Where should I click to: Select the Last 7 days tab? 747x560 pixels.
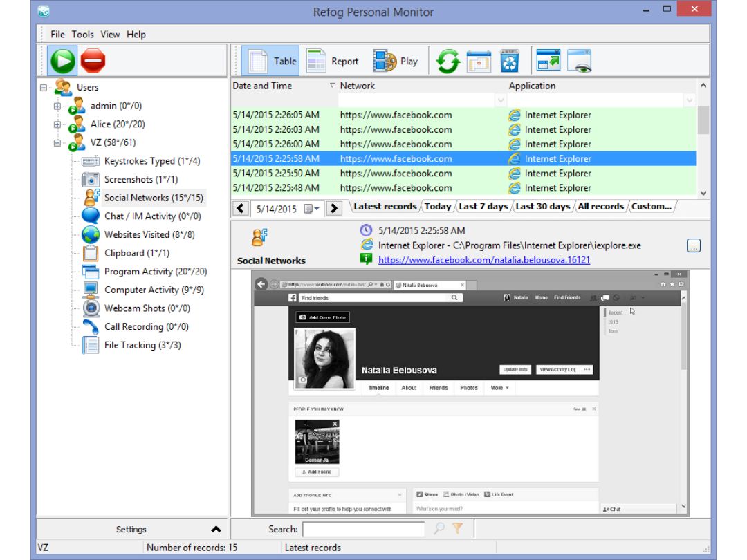483,206
